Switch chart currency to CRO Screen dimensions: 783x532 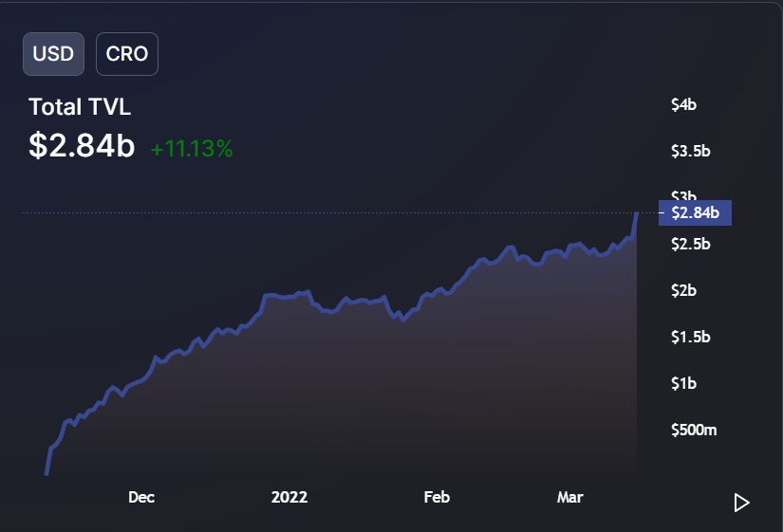[127, 54]
